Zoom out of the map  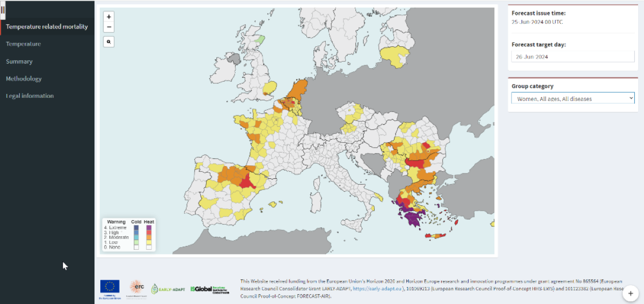click(109, 27)
